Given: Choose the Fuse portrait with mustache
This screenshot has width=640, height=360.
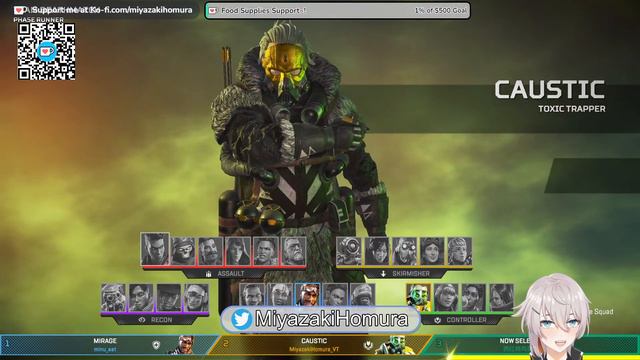Looking at the screenshot, I should (x=210, y=251).
